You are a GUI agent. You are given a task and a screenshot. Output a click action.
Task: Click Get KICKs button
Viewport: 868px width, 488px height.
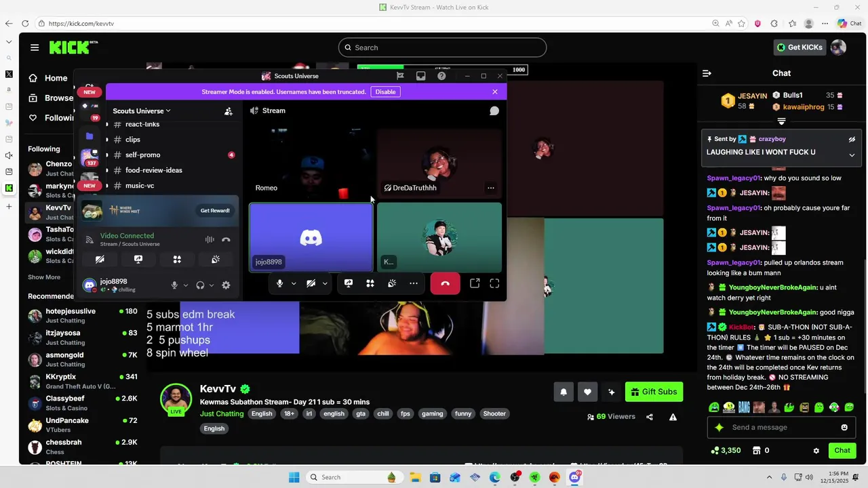pos(800,47)
